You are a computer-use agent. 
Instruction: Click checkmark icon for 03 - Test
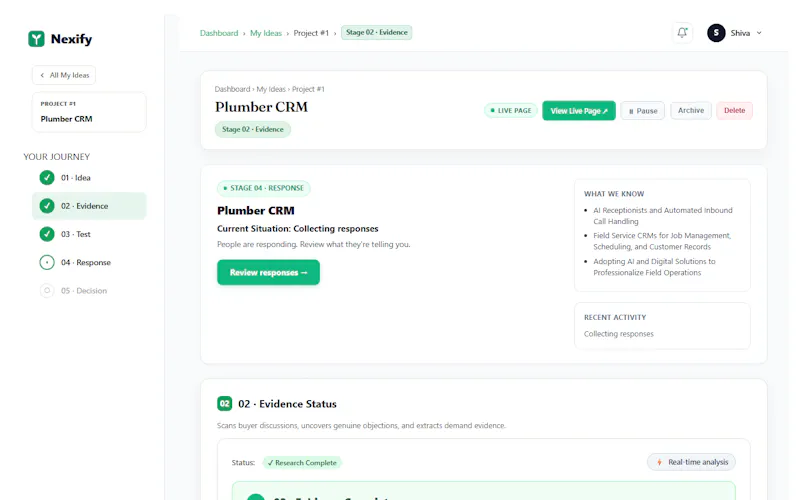coord(47,234)
